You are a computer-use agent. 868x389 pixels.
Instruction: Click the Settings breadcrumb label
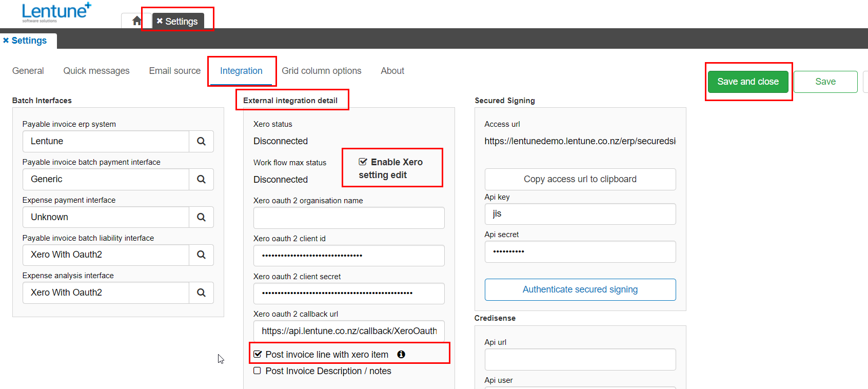29,41
